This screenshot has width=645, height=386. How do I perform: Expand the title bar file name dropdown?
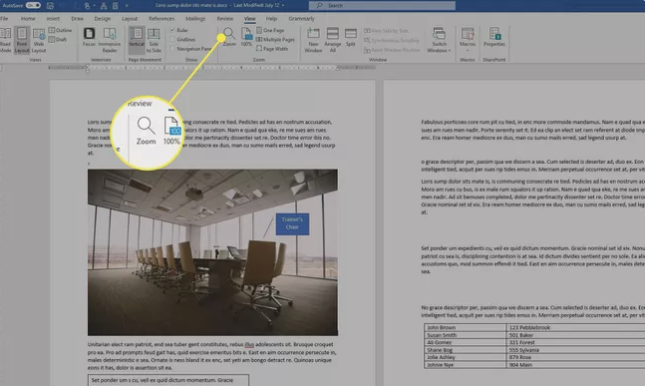(283, 5)
